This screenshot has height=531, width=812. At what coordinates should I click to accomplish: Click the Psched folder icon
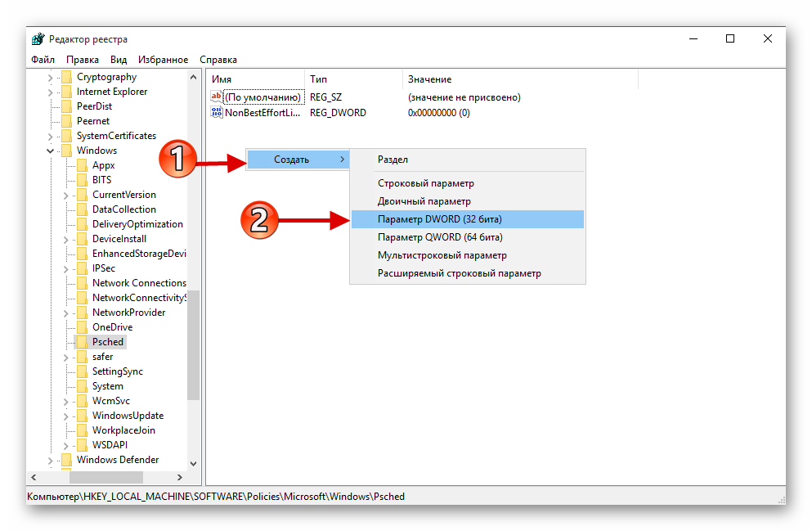(83, 342)
